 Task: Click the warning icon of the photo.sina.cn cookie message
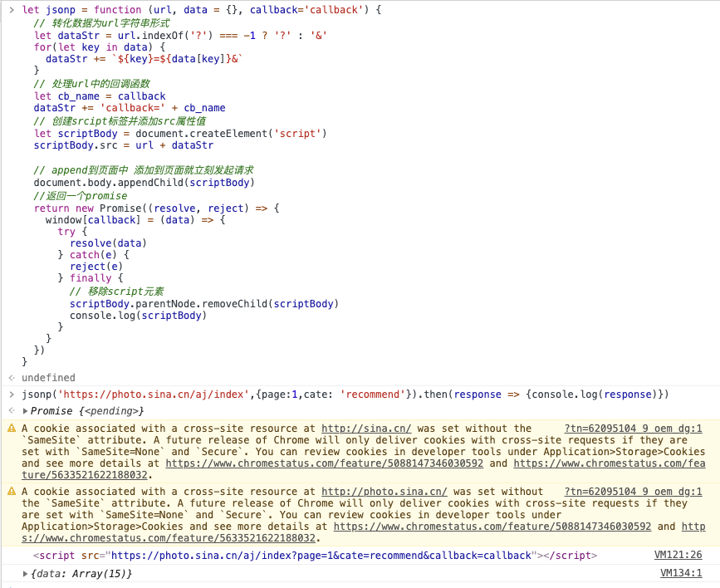click(x=12, y=491)
